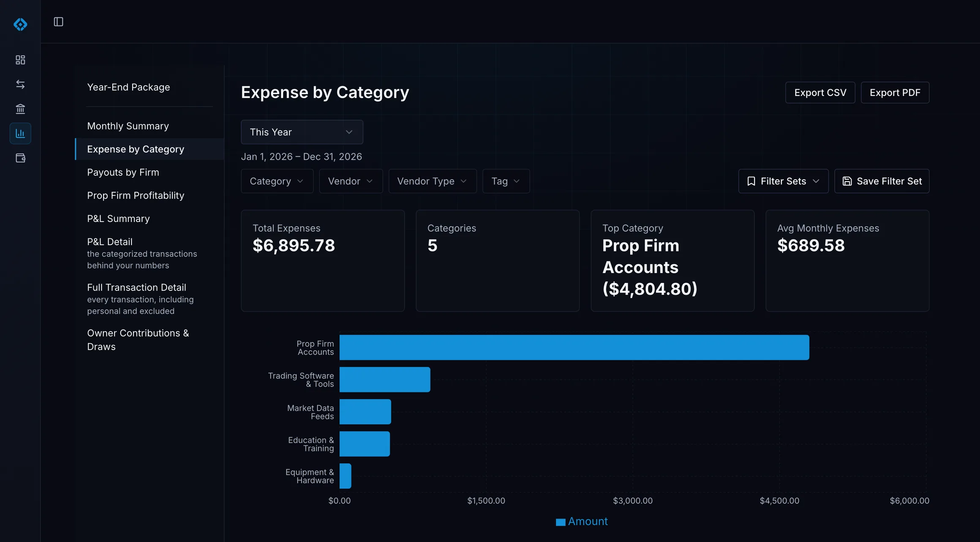Click the bookmark icon in Filter Sets

click(x=751, y=181)
